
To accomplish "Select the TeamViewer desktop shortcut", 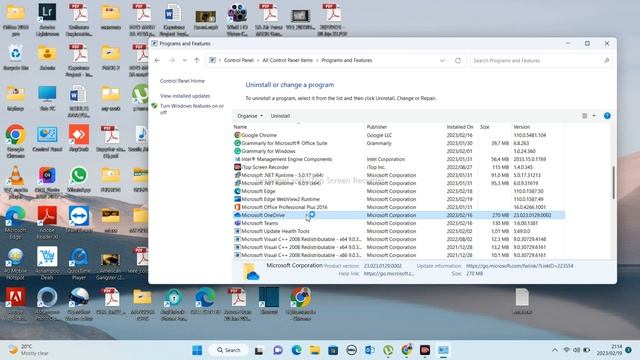I will [x=79, y=220].
